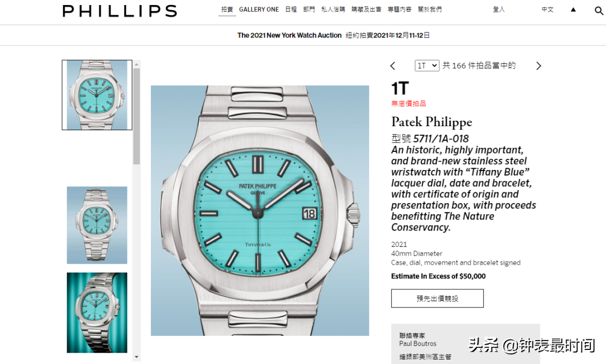Image resolution: width=606 pixels, height=364 pixels.
Task: Open the 私人洽購 menu item
Action: 333,10
